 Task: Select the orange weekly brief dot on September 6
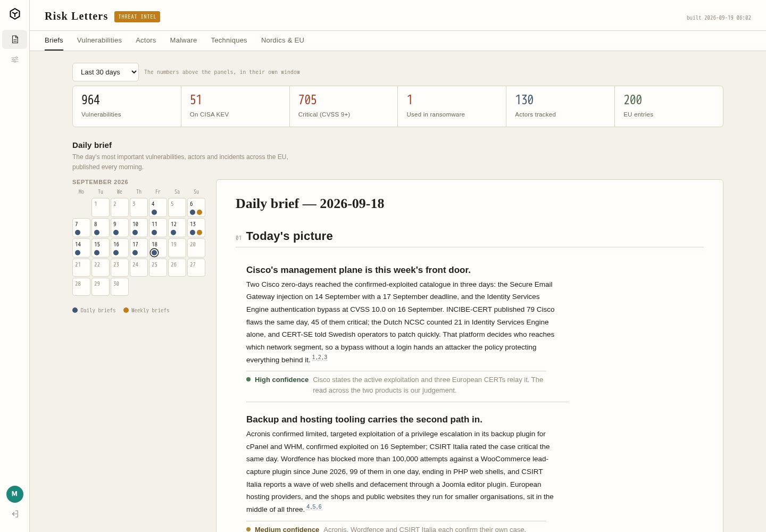coord(199,212)
